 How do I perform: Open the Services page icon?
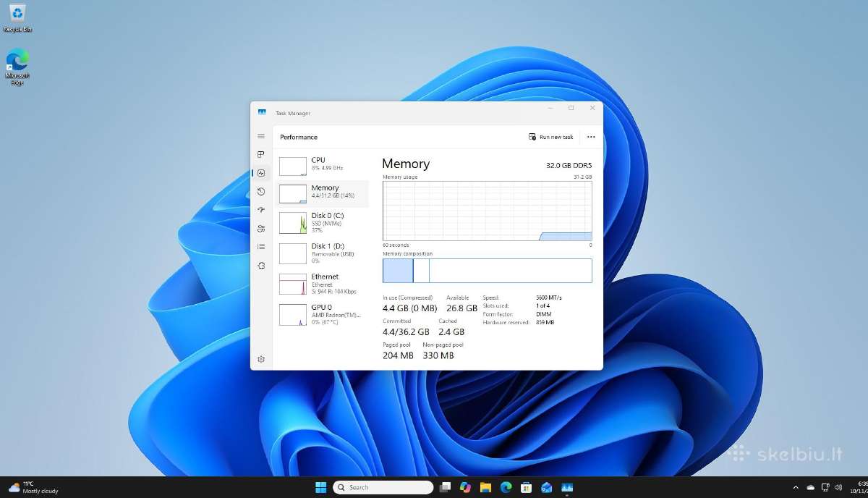261,266
